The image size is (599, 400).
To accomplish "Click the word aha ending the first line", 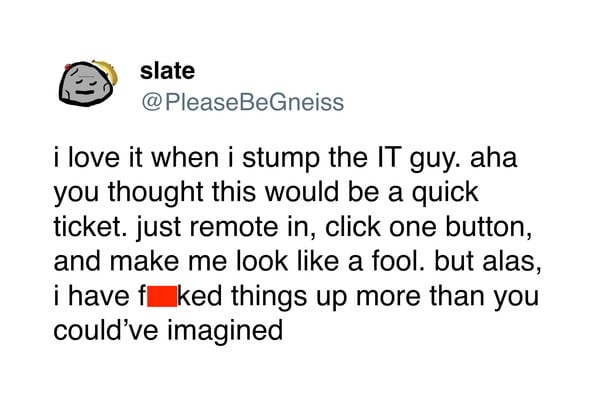I will [x=494, y=157].
